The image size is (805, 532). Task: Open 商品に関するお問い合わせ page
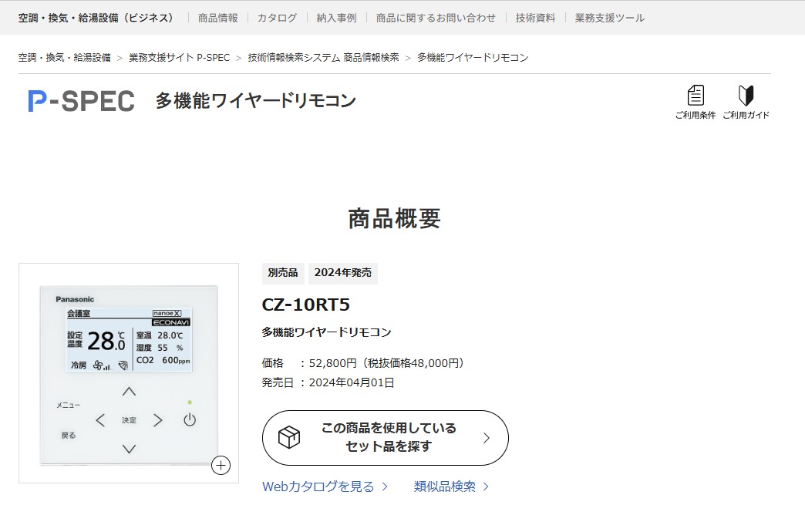point(436,18)
